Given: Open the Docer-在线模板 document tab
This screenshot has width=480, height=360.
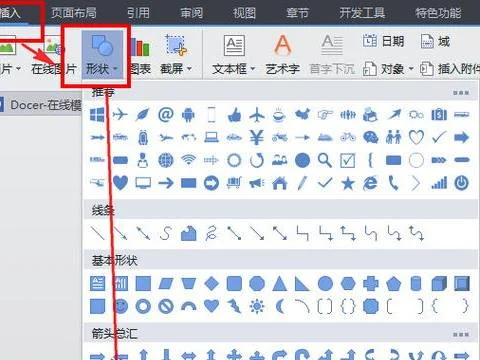Looking at the screenshot, I should pos(41,105).
